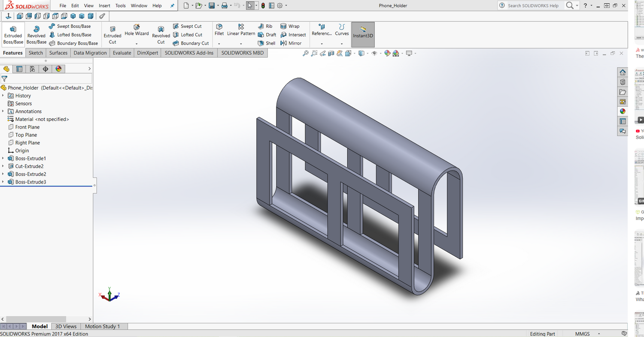The width and height of the screenshot is (644, 337).
Task: Switch to the PropertyManager tab icon
Action: [19, 69]
